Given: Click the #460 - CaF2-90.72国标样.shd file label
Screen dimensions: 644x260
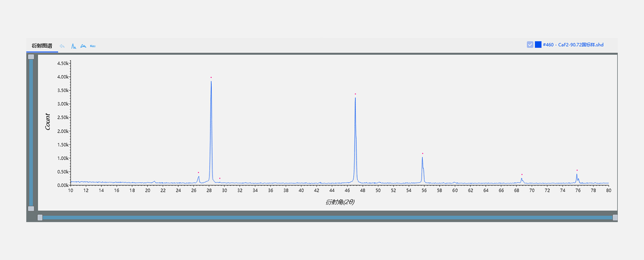Looking at the screenshot, I should (573, 45).
